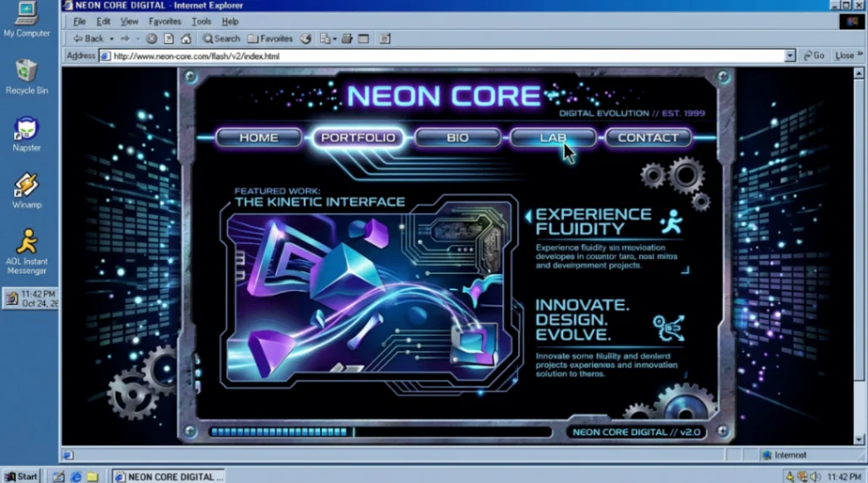Click the desktop clock widget 11:42 PM
Viewport: 868px width, 483px height.
pyautogui.click(x=30, y=299)
